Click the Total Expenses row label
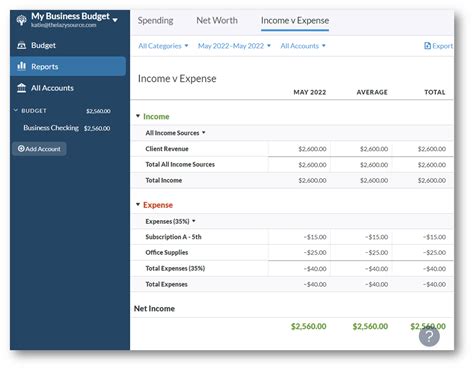Image resolution: width=474 pixels, height=370 pixels. (166, 284)
